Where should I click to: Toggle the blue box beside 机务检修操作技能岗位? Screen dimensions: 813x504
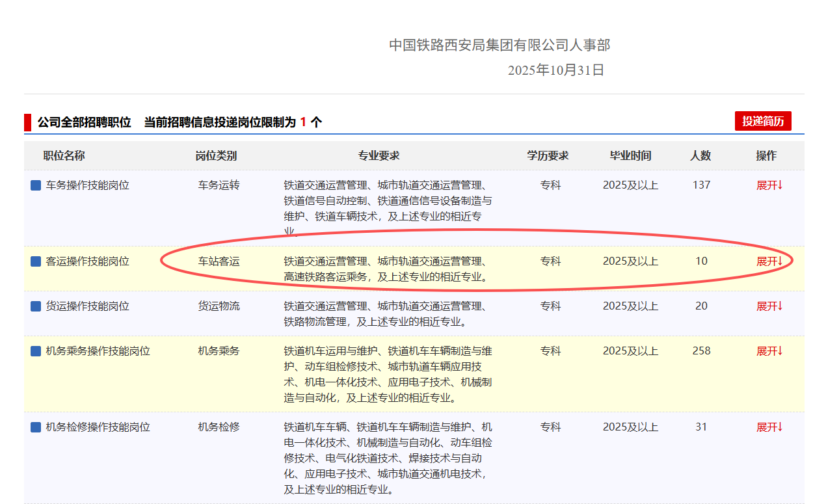click(36, 427)
